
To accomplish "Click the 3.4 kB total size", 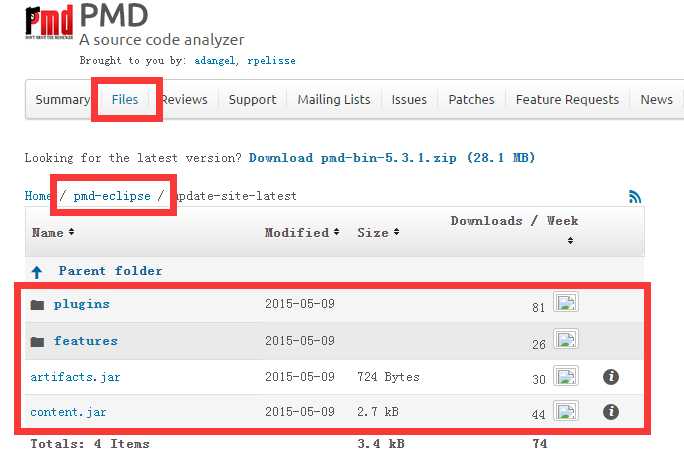I will point(381,444).
